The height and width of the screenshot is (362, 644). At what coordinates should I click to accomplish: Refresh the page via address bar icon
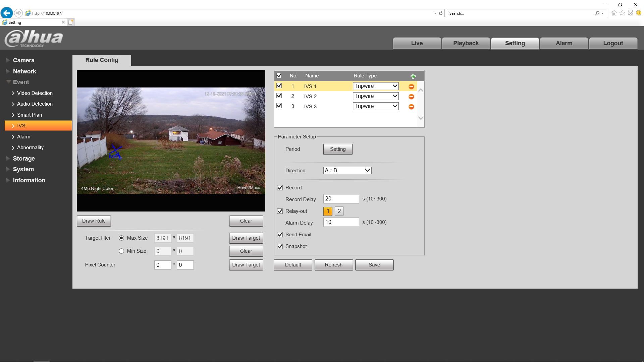[x=441, y=13]
